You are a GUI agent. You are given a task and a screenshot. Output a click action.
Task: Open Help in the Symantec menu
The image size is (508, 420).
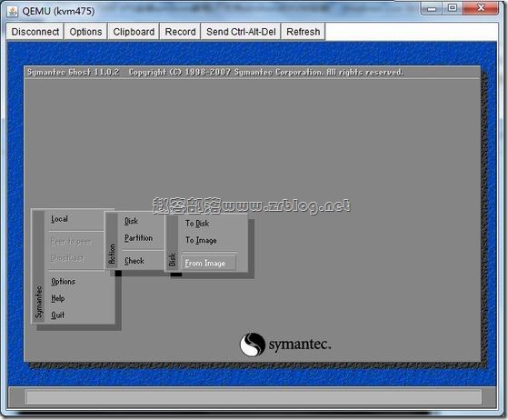[58, 298]
